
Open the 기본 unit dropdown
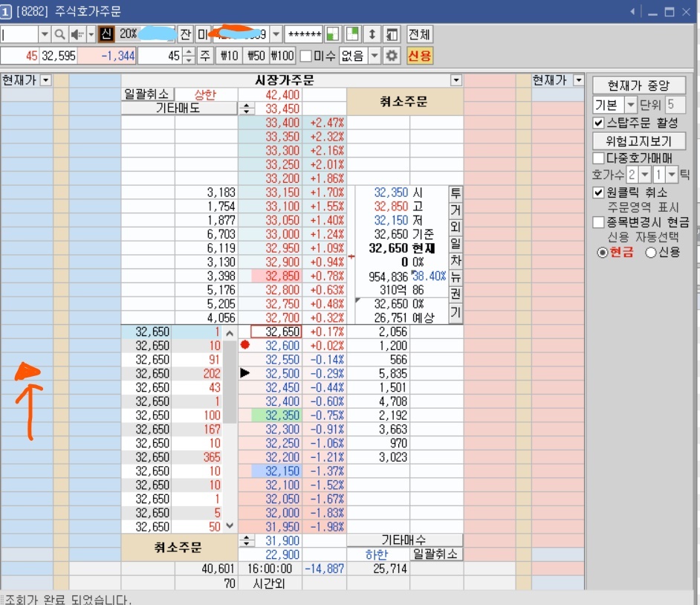tap(631, 105)
